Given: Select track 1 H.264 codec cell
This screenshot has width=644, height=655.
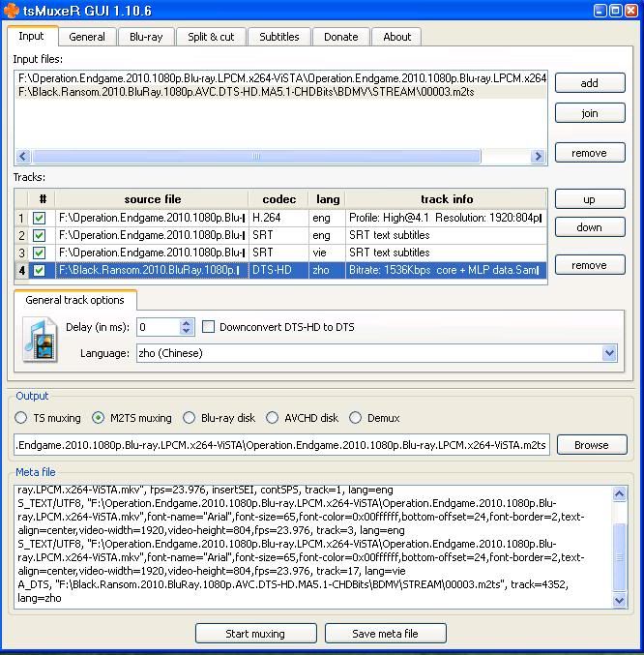Looking at the screenshot, I should point(278,218).
